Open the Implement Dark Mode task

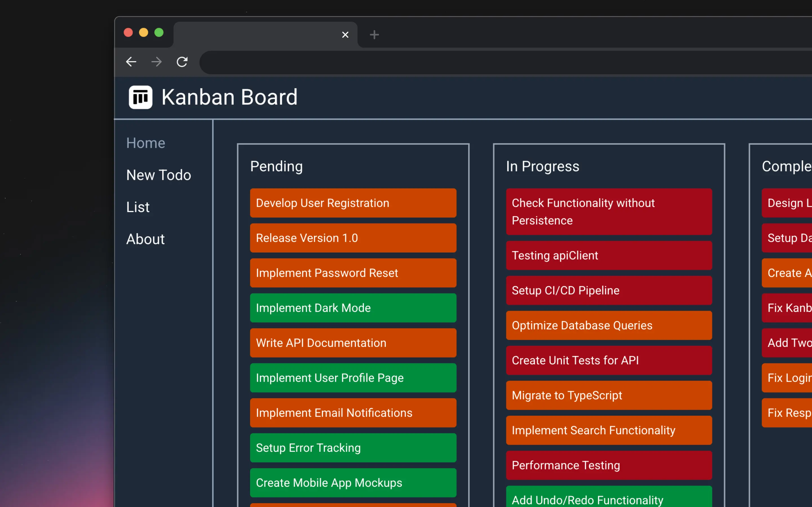click(x=353, y=308)
